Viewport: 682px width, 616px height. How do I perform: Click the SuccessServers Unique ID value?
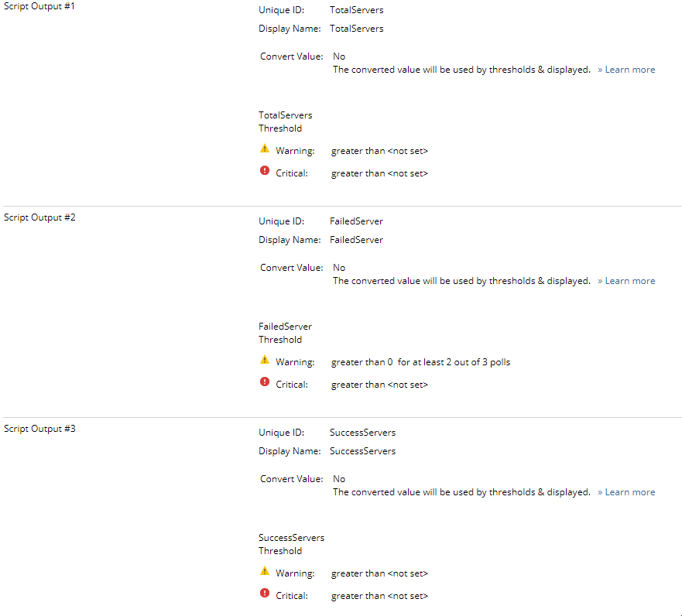(362, 433)
